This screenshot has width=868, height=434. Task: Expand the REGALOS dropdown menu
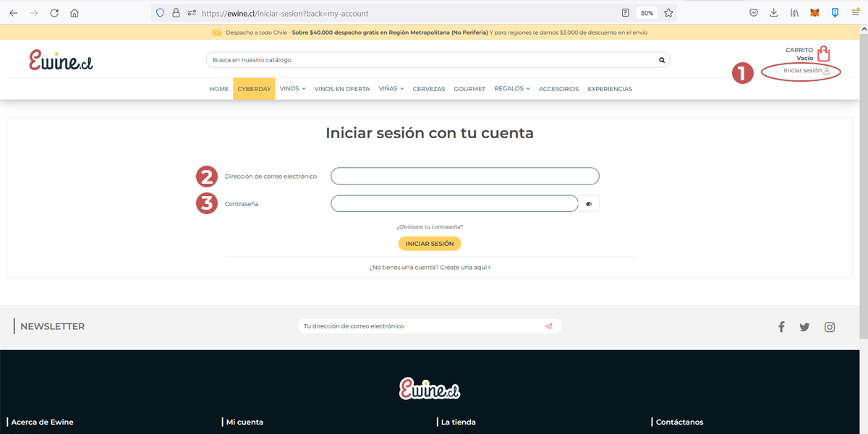tap(511, 89)
